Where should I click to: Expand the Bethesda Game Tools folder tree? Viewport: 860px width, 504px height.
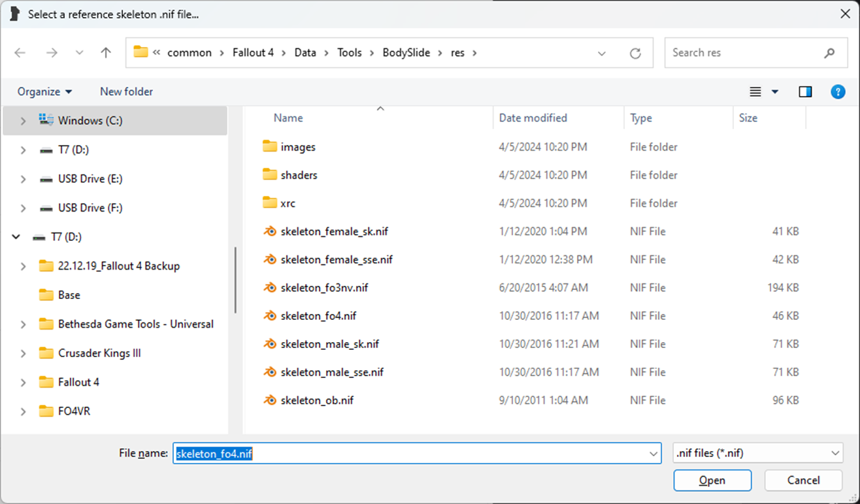[24, 324]
